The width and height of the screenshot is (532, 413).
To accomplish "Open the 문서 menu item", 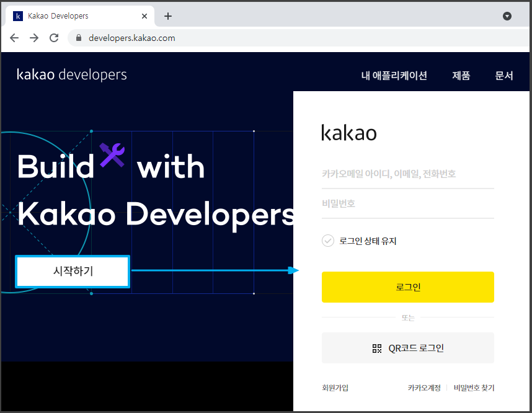I will pyautogui.click(x=504, y=74).
